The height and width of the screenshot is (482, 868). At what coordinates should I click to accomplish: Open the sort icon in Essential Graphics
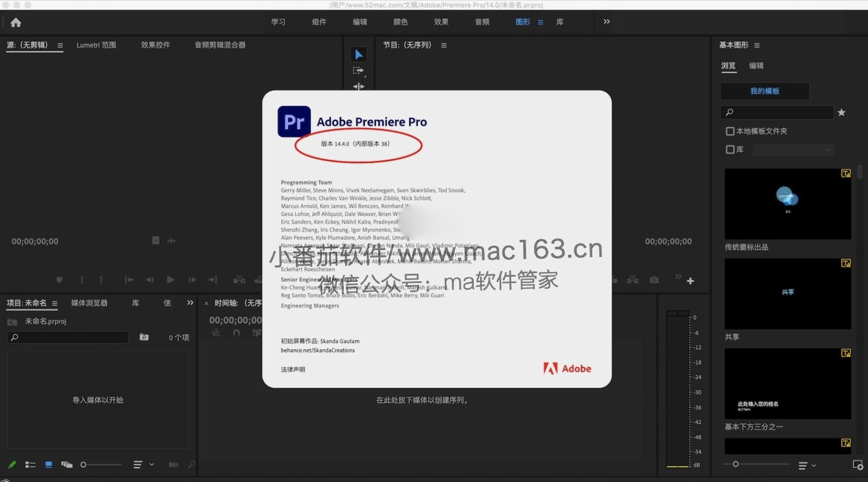[803, 465]
